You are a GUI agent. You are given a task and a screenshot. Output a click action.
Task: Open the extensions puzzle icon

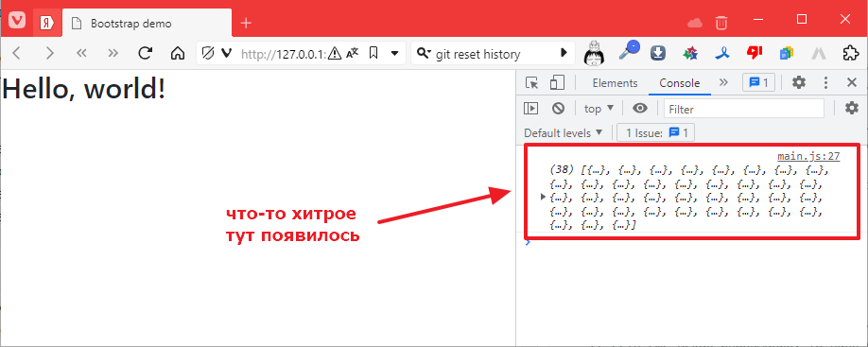(x=850, y=53)
